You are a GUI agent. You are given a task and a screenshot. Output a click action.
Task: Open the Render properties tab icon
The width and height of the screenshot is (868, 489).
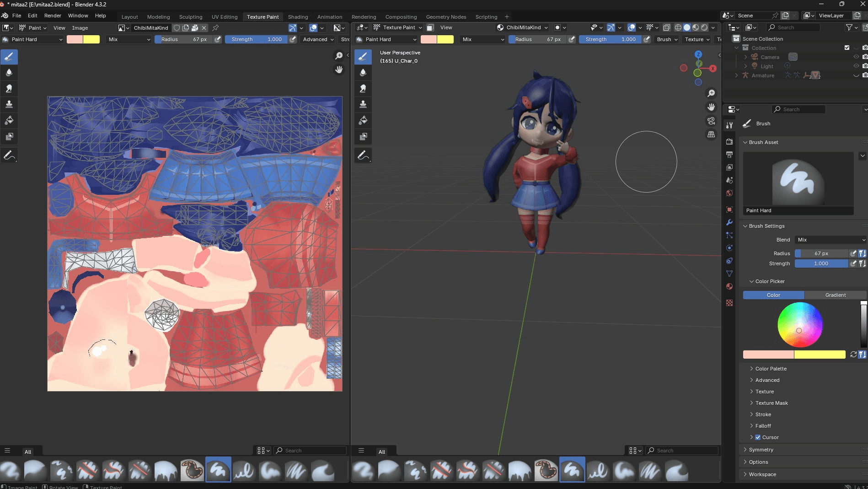click(729, 142)
